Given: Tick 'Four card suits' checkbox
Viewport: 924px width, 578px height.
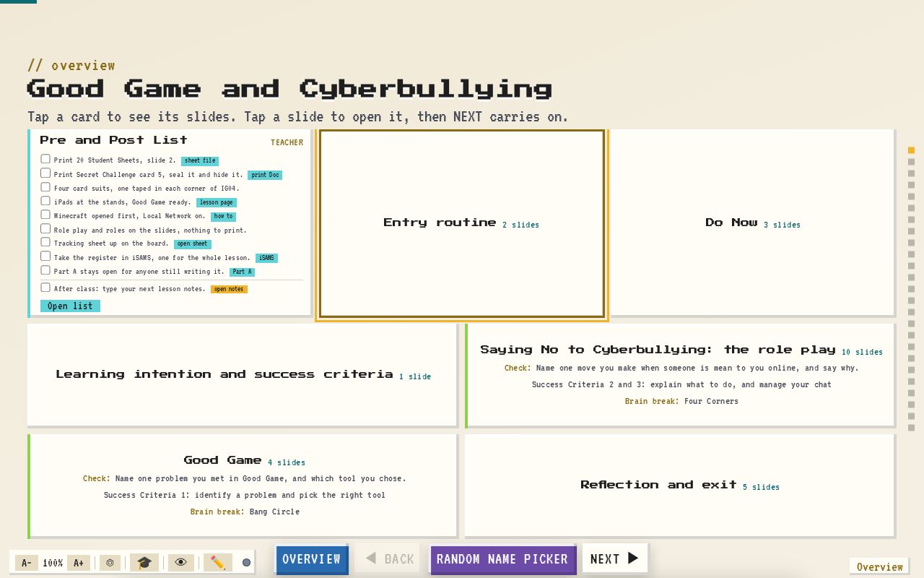Looking at the screenshot, I should pos(45,187).
